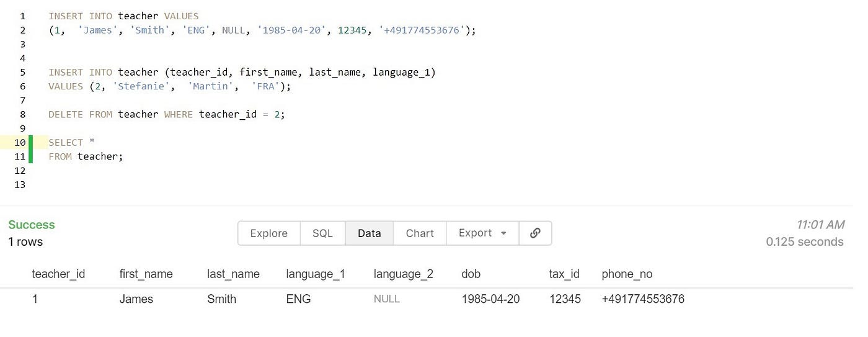Click the 'Stefanie' string in line 6
This screenshot has width=868, height=337.
[x=143, y=86]
